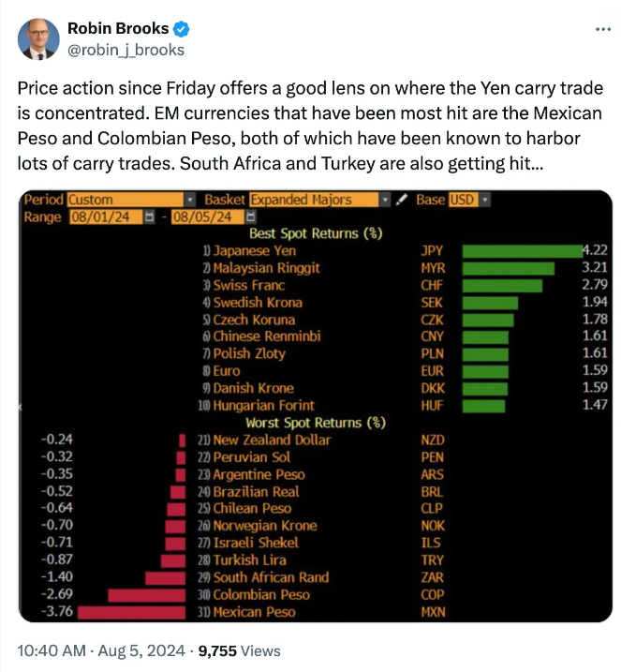Open the @robin_j_brooks handle link
This screenshot has height=672, width=621.
click(x=126, y=50)
